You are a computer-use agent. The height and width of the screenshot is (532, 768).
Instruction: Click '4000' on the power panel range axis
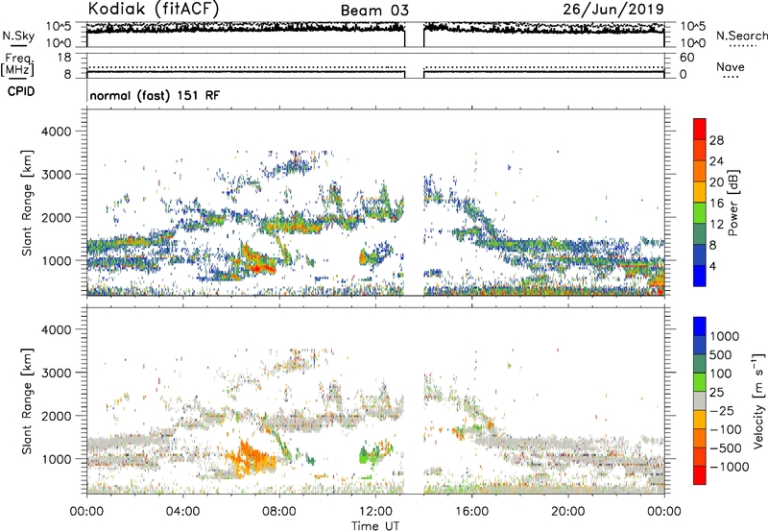coord(56,132)
